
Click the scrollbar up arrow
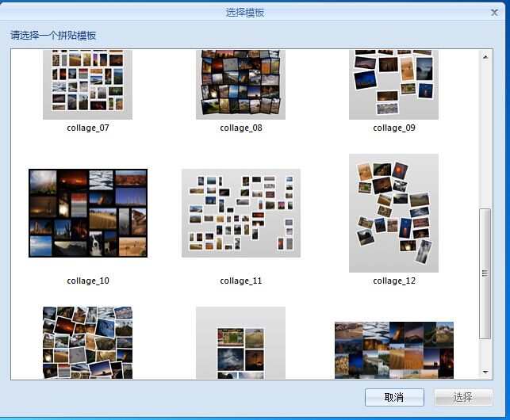tap(485, 57)
